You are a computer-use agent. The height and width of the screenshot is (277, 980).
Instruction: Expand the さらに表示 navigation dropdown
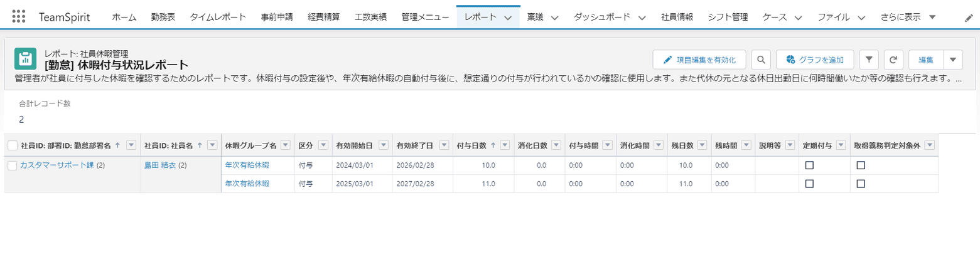tap(932, 18)
